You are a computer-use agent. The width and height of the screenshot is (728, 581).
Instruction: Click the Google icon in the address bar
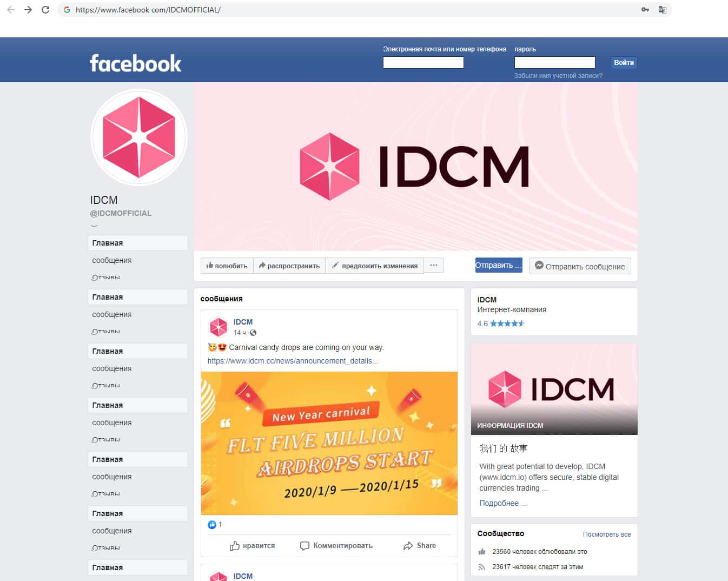[x=67, y=10]
